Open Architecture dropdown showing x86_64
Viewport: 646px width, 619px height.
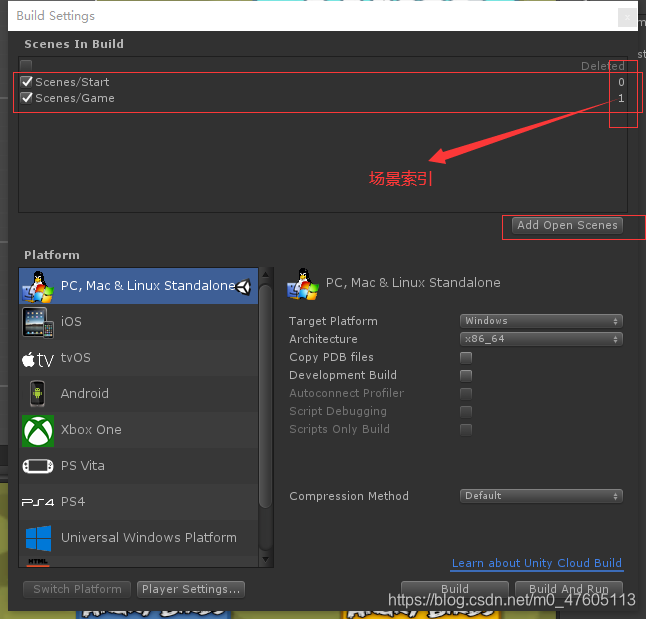pos(541,339)
